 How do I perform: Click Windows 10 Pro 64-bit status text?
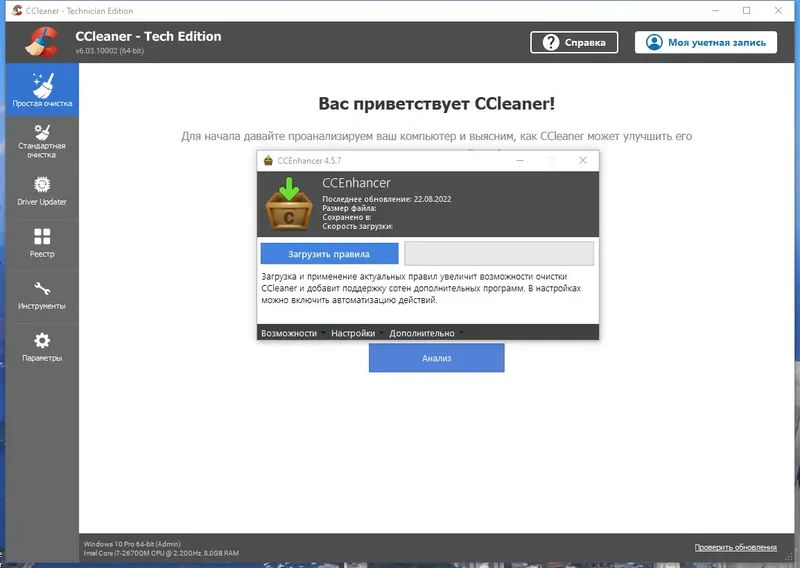click(x=132, y=544)
